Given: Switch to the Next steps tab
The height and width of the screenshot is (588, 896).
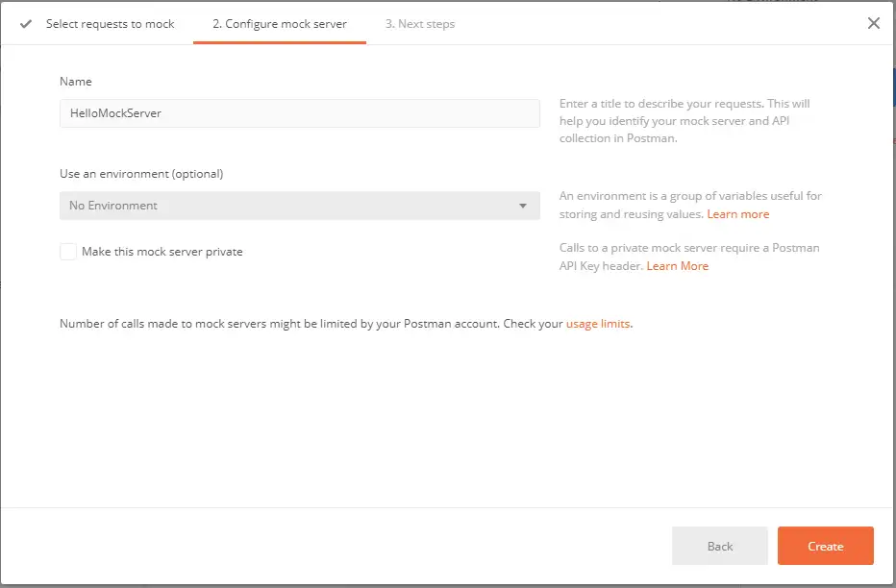Looking at the screenshot, I should click(420, 24).
